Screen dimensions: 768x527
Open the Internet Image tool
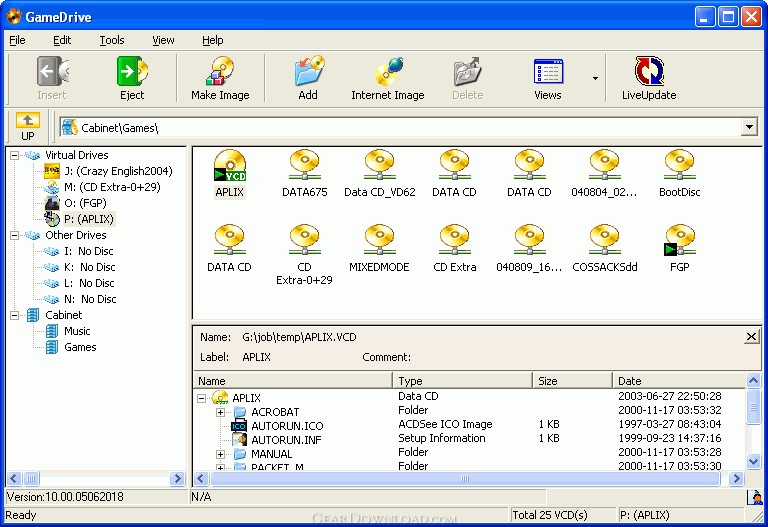(x=387, y=78)
